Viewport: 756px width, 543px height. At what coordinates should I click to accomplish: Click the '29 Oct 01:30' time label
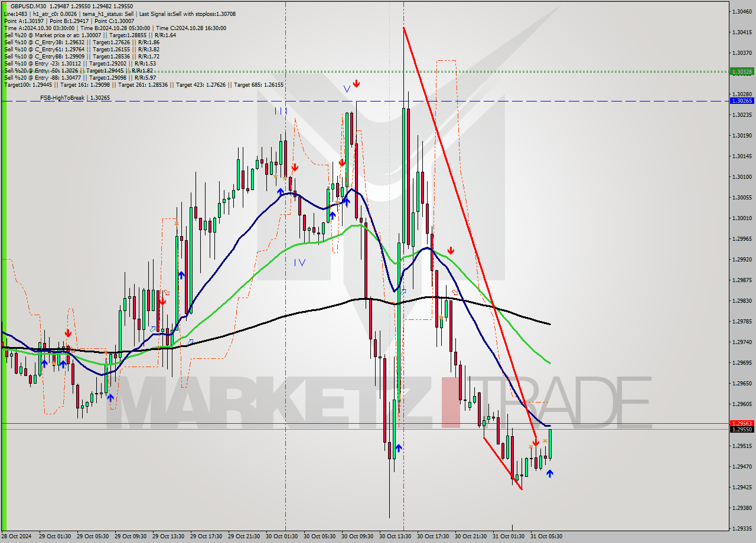pos(55,537)
